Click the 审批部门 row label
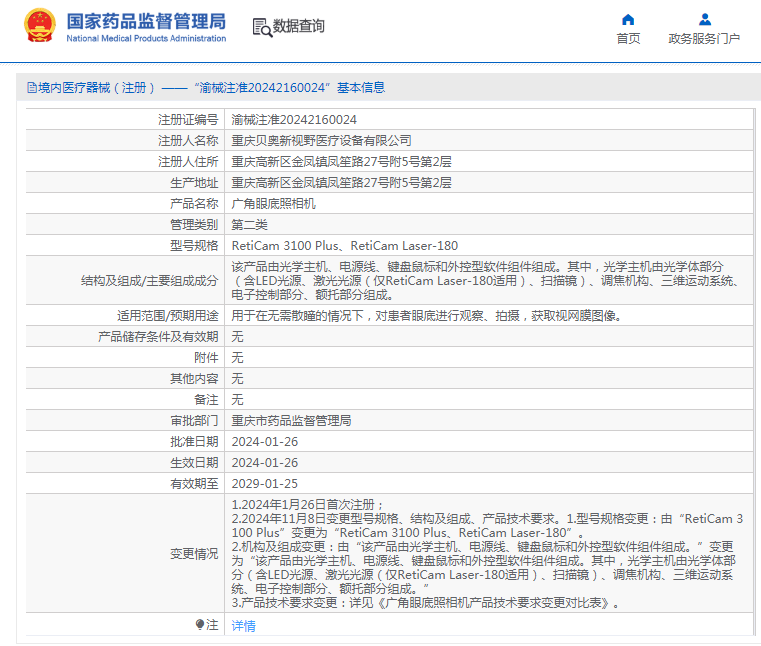Screen dimensions: 761x646 (x=194, y=420)
